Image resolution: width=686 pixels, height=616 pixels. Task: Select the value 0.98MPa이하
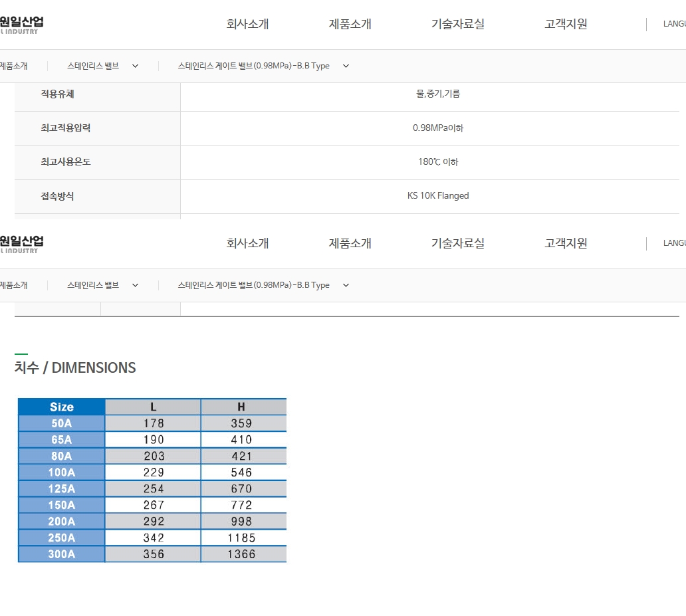[438, 128]
